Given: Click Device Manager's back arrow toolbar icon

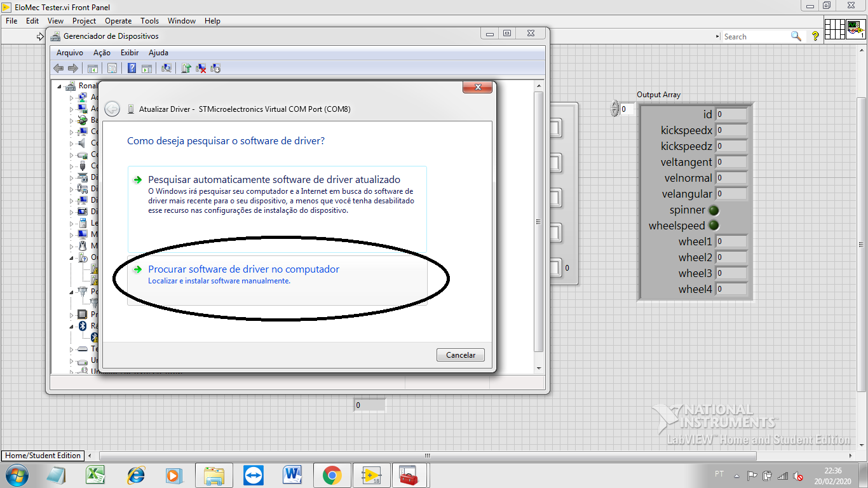Looking at the screenshot, I should pyautogui.click(x=58, y=68).
